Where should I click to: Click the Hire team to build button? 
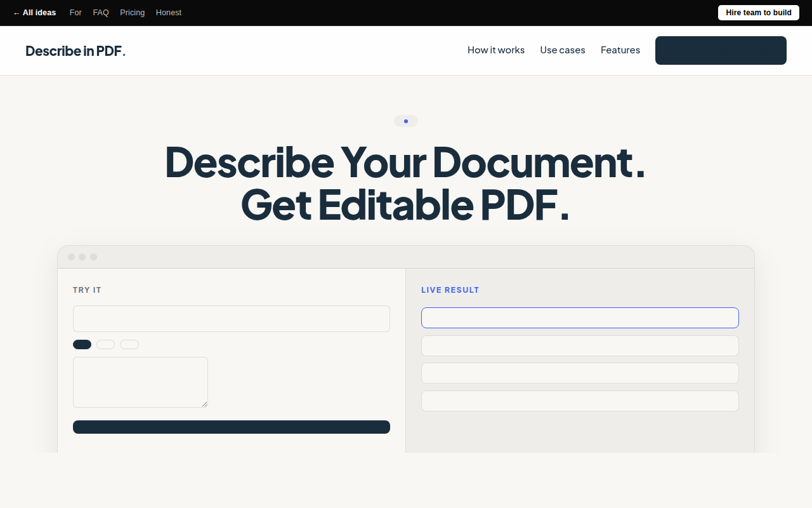pyautogui.click(x=759, y=13)
